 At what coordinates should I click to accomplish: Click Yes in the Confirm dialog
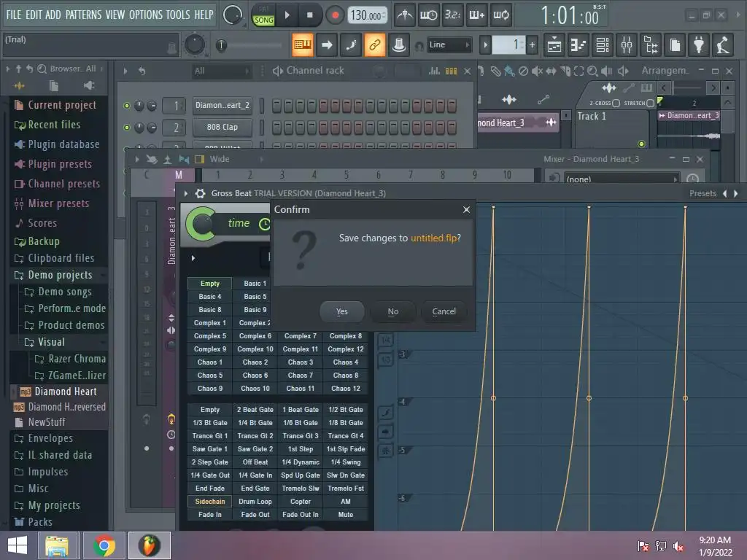342,311
